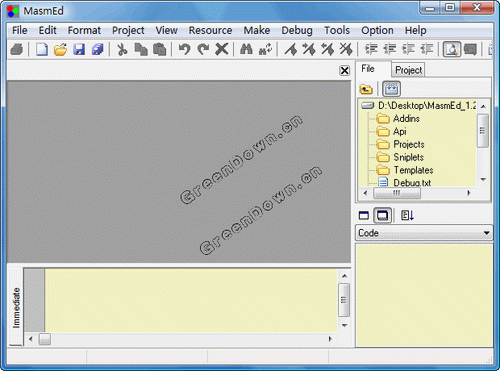Click the Clear Bookmarks icon
Image resolution: width=500 pixels, height=371 pixels.
click(346, 50)
